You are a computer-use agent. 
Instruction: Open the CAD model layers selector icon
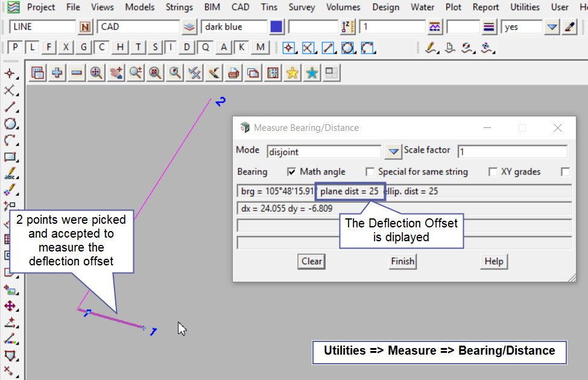[x=190, y=27]
